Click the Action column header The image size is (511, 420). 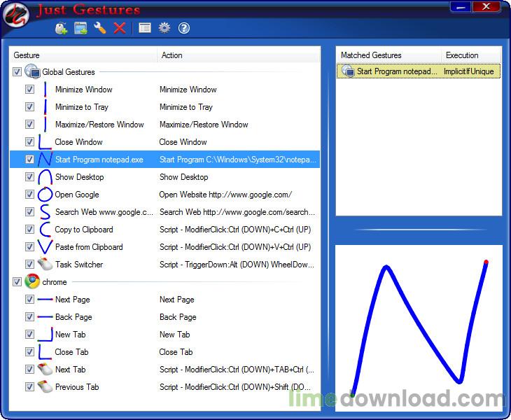(238, 55)
